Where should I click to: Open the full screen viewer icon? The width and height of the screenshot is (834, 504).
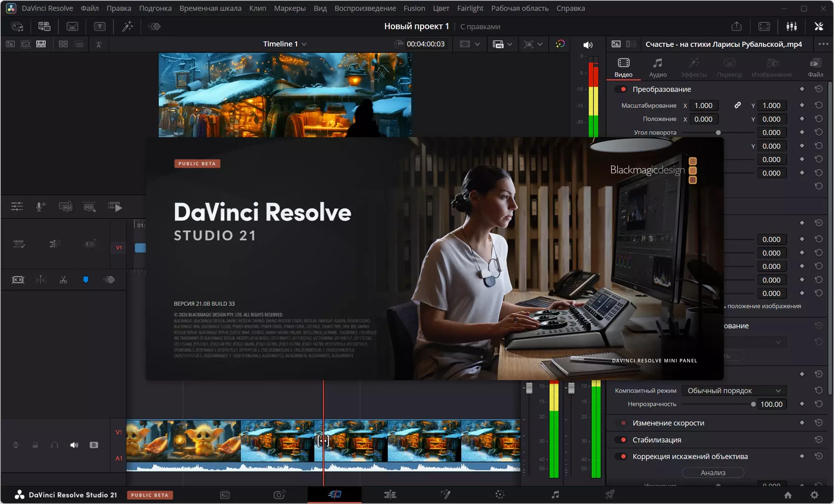pyautogui.click(x=764, y=27)
